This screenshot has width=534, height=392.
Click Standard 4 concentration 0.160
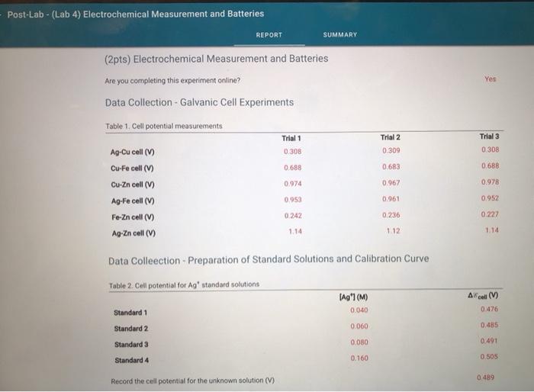coord(359,358)
